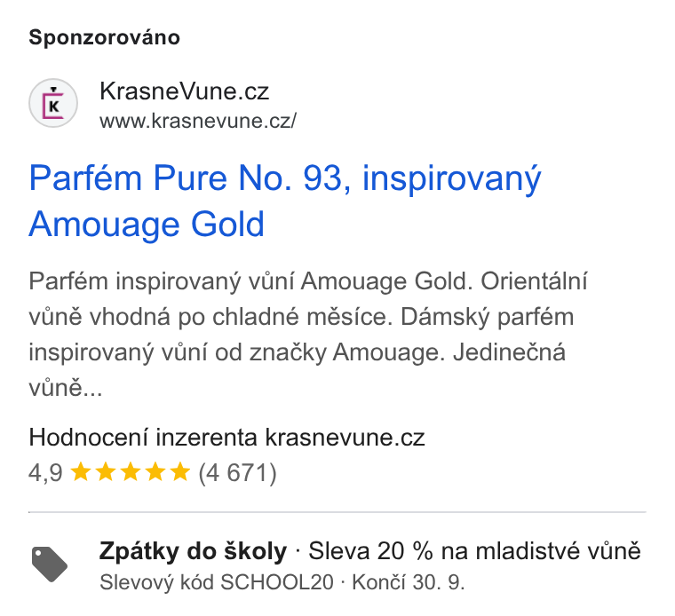Click the www.krasnevune.cz/ display URL
Viewport: 675px width, 616px height.
point(198,121)
